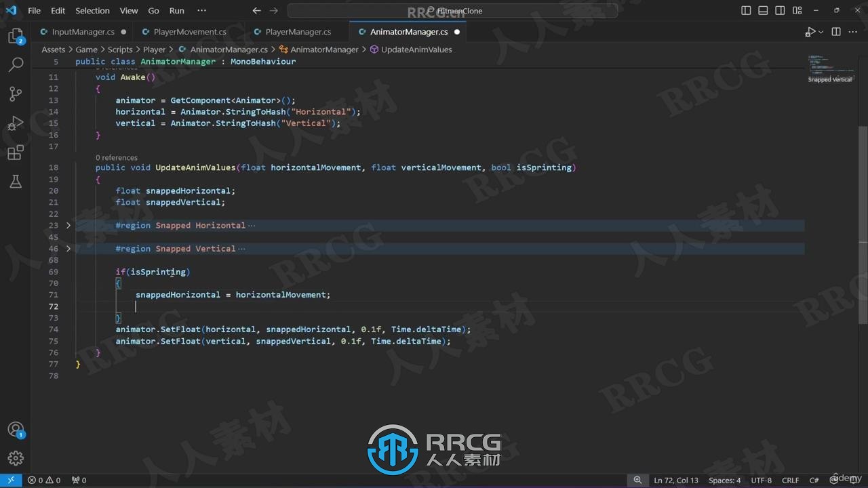
Task: Change indentation via Spaces: 4
Action: [725, 480]
